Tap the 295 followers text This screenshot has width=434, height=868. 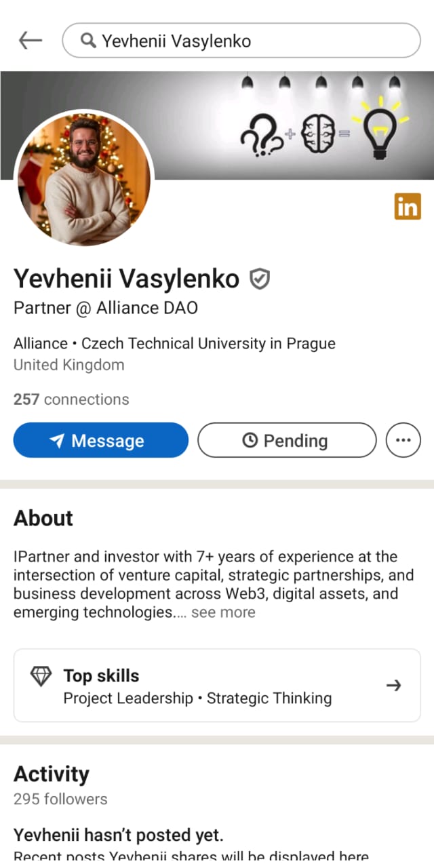[x=60, y=799]
